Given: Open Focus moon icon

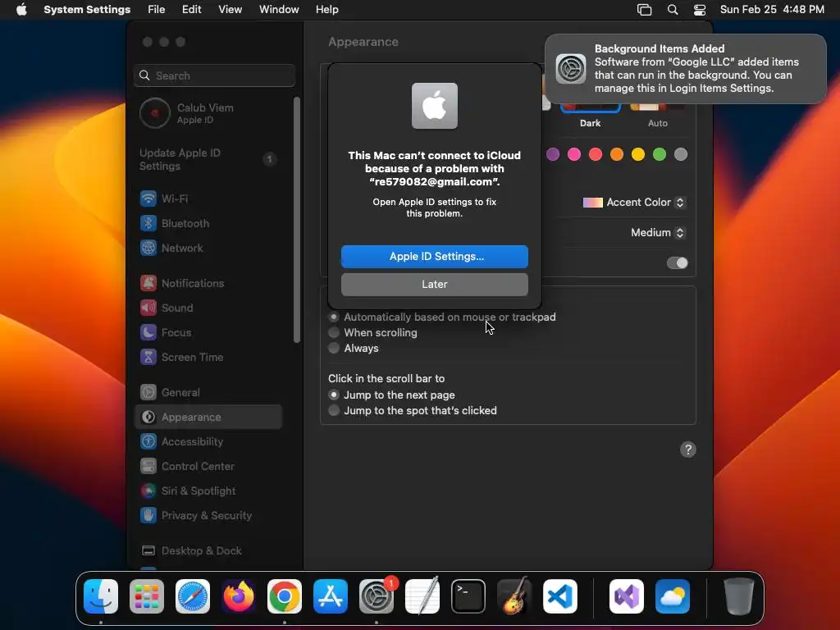Looking at the screenshot, I should [x=148, y=333].
